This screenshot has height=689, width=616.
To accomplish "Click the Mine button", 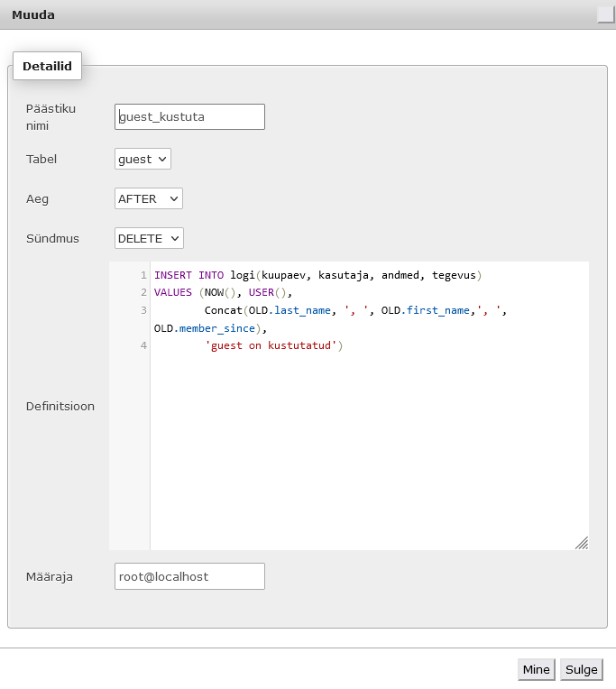I will coord(536,669).
